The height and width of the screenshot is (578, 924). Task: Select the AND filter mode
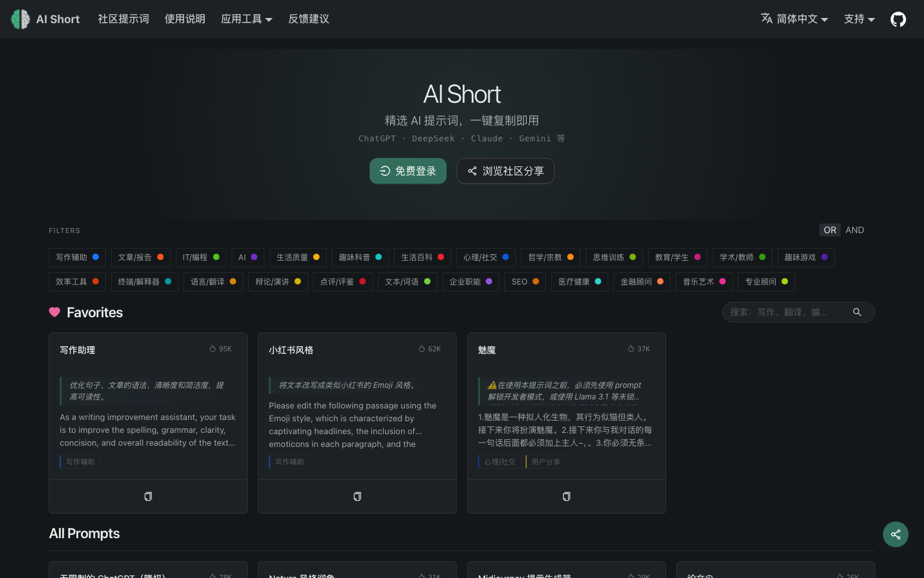pos(855,230)
